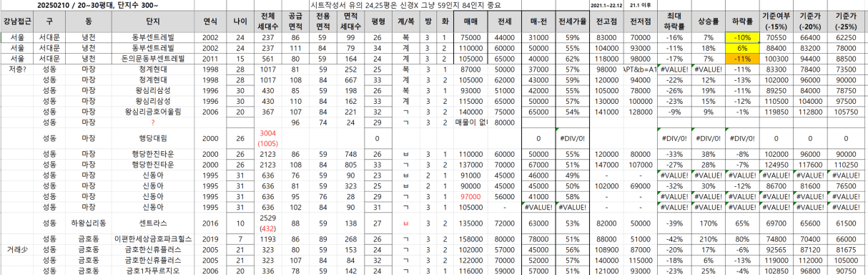Click the '80%' 하락률 cell

pyautogui.click(x=742, y=238)
